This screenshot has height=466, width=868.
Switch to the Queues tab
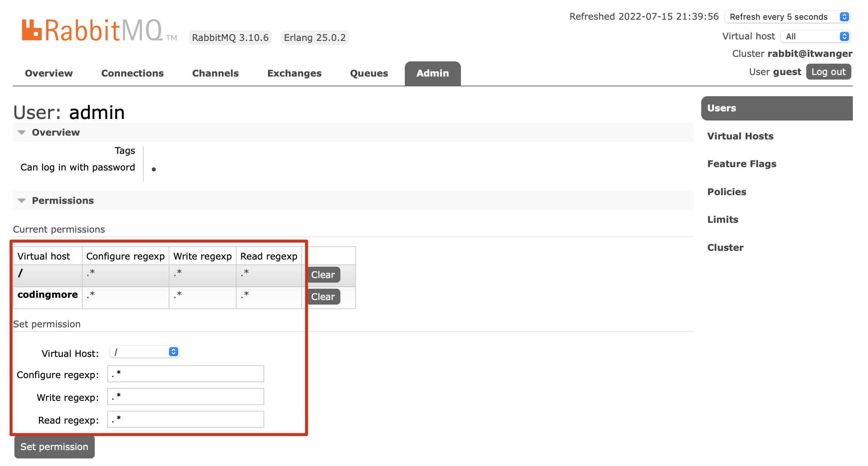(369, 73)
